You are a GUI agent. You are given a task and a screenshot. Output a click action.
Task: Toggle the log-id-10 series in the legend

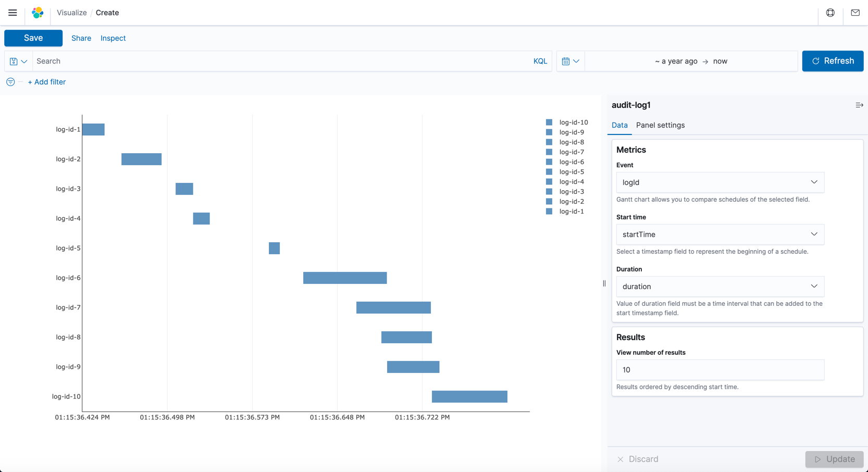pyautogui.click(x=574, y=122)
